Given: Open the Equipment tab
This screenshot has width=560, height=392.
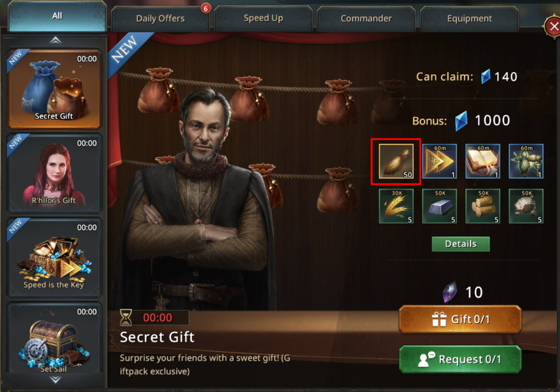Looking at the screenshot, I should click(469, 19).
